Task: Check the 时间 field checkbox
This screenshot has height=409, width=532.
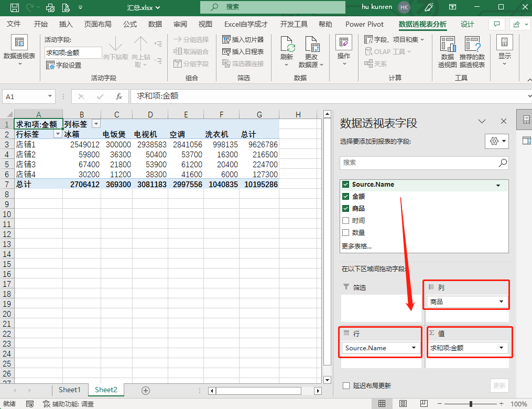Action: click(x=345, y=221)
